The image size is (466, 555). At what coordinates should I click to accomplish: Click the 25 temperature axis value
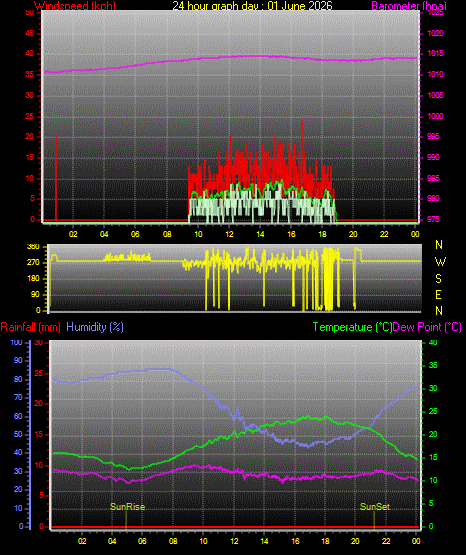point(433,411)
